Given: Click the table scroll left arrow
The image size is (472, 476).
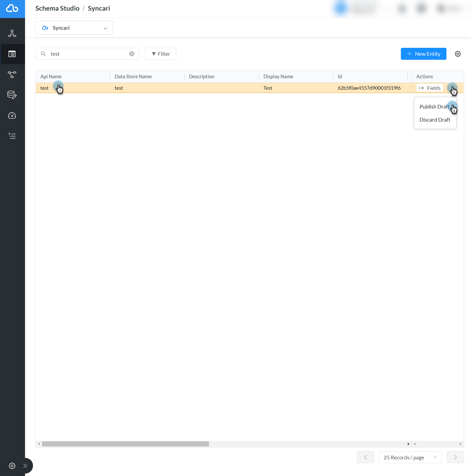Looking at the screenshot, I should [x=39, y=444].
